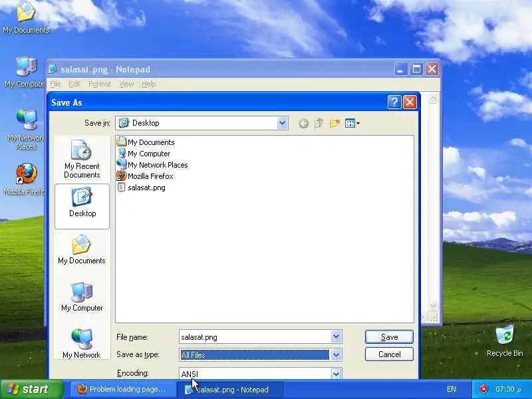Expand the Save as type dropdown arrow
This screenshot has height=399, width=532.
[x=336, y=355]
